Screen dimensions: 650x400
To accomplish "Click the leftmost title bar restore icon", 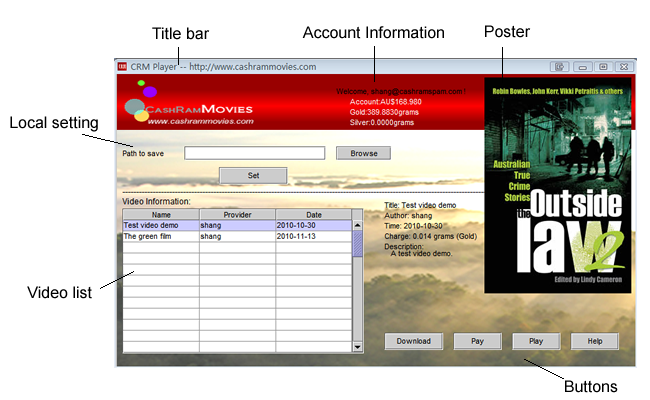I will pyautogui.click(x=559, y=67).
